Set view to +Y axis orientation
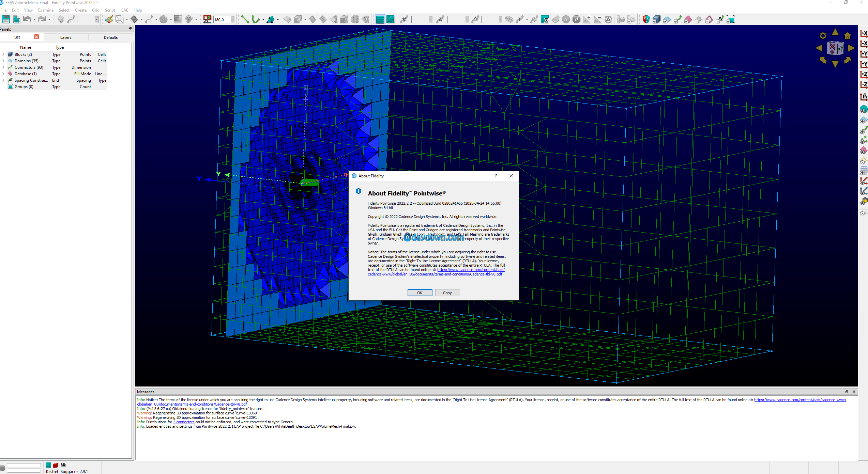The width and height of the screenshot is (868, 474). tap(864, 54)
